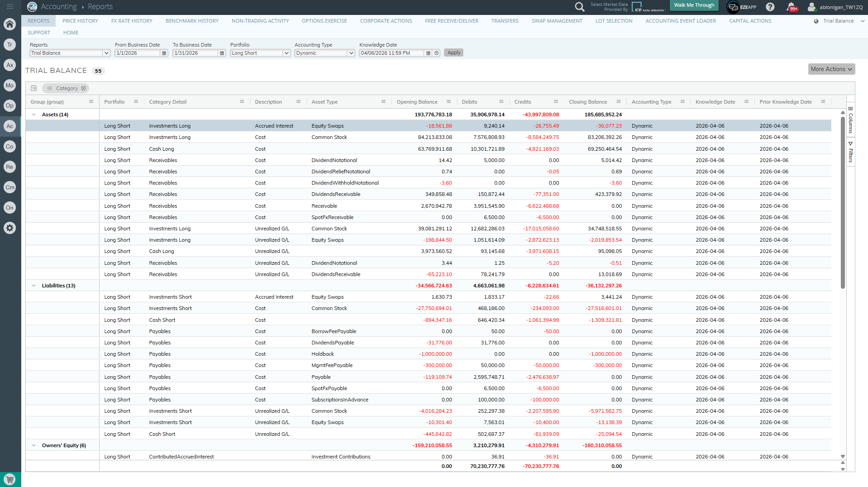Remove the Category grouping chip
Viewport: 868px width, 487px height.
[x=84, y=88]
